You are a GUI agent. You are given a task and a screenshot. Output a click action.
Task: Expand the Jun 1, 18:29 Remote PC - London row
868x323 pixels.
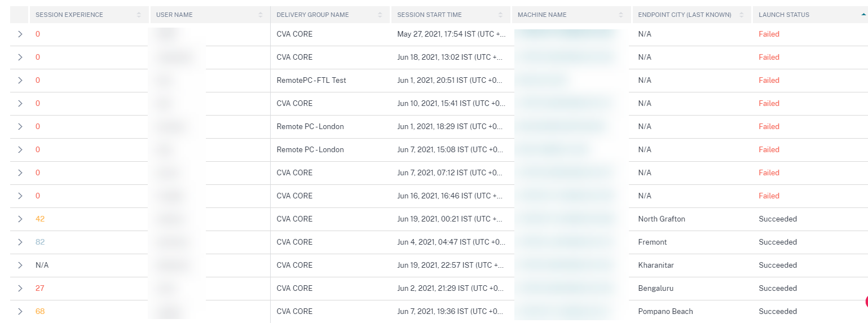coord(20,127)
